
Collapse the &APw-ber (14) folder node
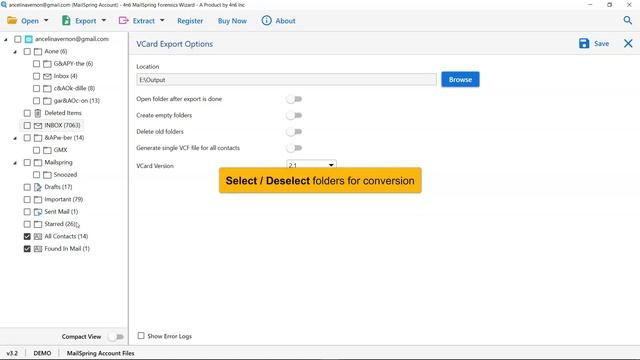tap(15, 138)
